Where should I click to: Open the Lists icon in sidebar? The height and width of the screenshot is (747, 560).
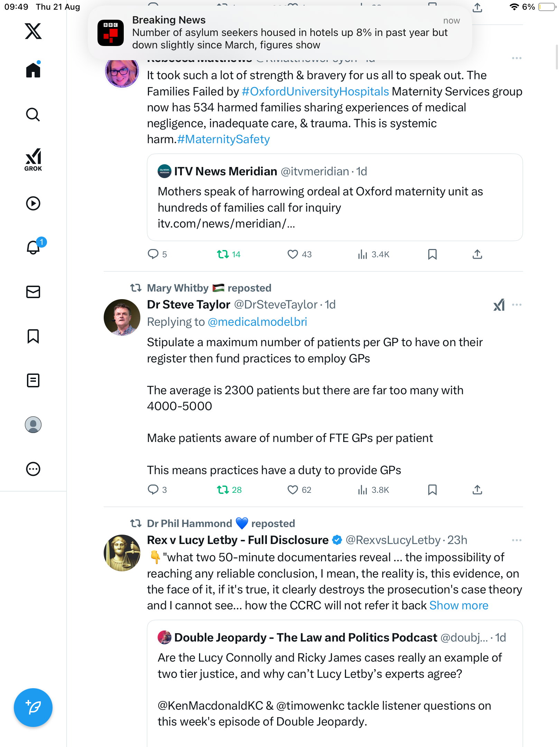tap(33, 380)
